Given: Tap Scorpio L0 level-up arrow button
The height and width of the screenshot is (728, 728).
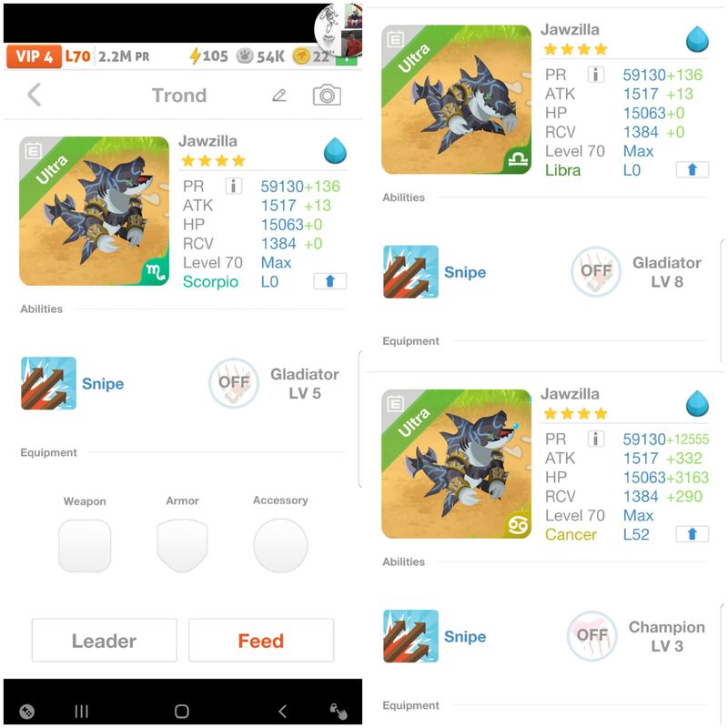Looking at the screenshot, I should click(x=330, y=281).
